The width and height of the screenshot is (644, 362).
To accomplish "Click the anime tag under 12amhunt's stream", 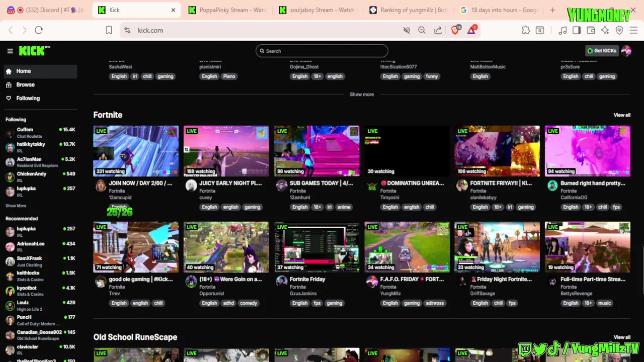I will pyautogui.click(x=344, y=207).
